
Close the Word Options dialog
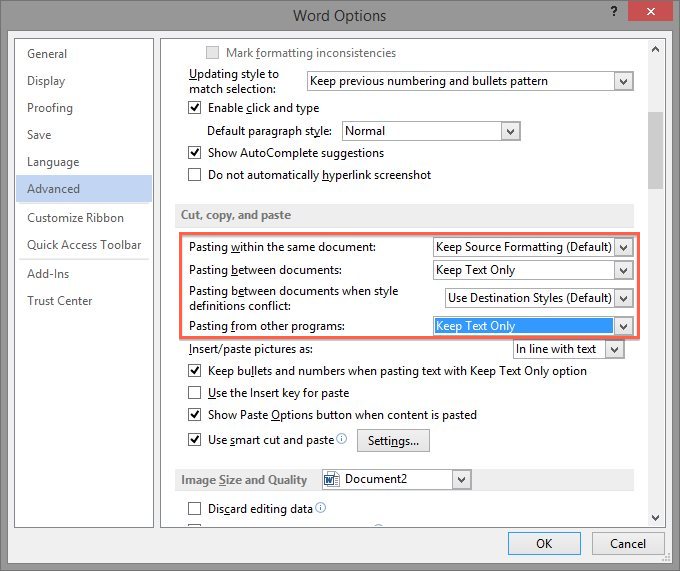coord(650,11)
